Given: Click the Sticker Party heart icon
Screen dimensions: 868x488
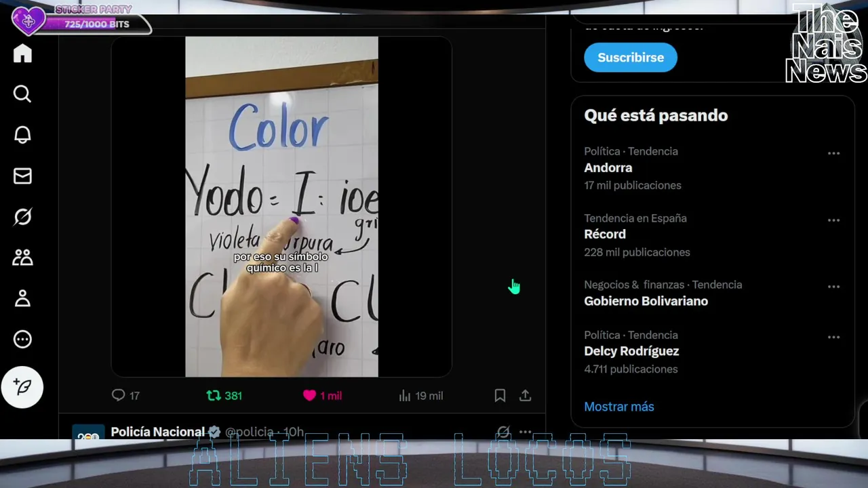Looking at the screenshot, I should click(x=28, y=22).
